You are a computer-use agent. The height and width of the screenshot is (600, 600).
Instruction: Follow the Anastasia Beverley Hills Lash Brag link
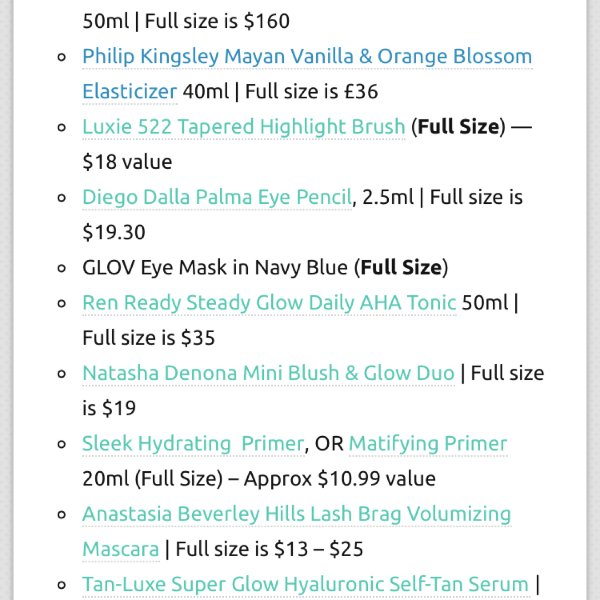[297, 514]
